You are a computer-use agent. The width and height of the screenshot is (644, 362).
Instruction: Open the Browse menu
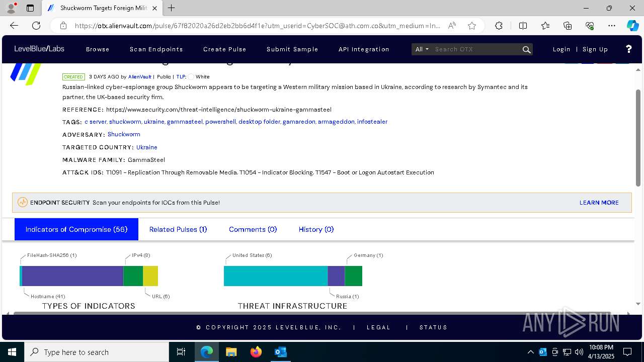click(98, 49)
